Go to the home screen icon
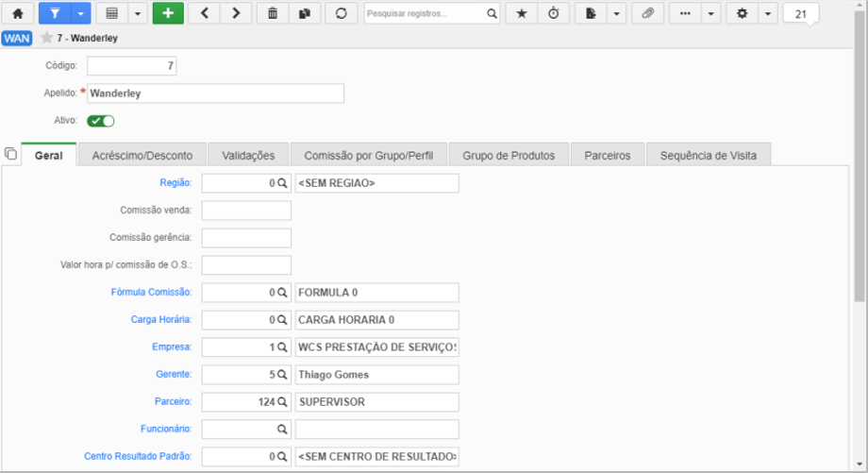The height and width of the screenshot is (473, 868). (18, 13)
